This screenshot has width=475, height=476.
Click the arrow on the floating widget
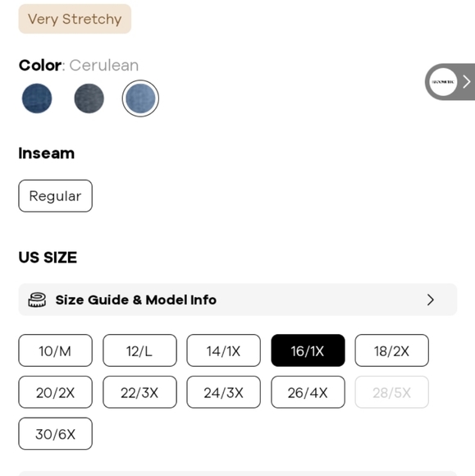(467, 82)
